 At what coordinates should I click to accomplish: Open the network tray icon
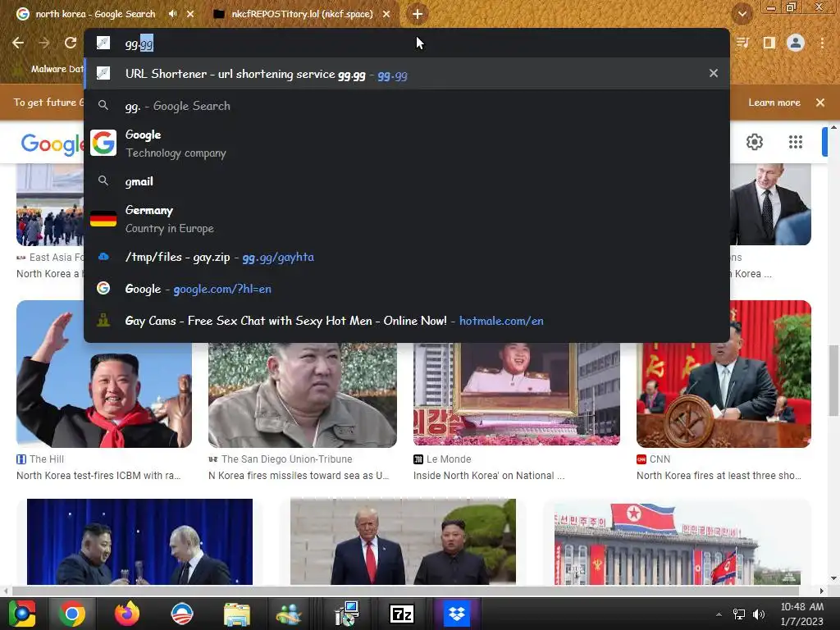click(x=739, y=614)
